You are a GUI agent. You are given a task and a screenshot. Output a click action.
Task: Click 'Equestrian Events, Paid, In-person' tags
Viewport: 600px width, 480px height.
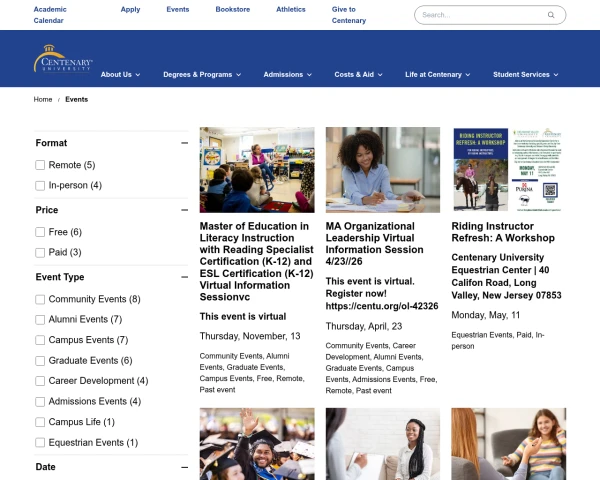point(498,341)
